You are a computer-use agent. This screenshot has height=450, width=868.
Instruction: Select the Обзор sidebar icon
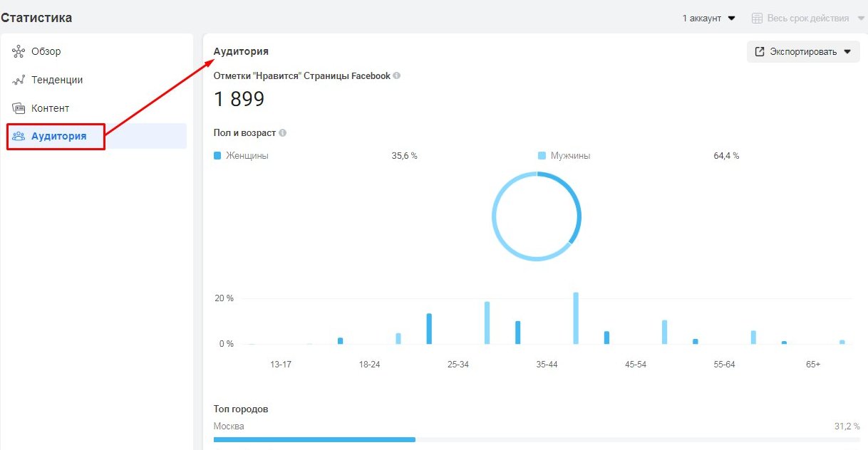click(18, 51)
